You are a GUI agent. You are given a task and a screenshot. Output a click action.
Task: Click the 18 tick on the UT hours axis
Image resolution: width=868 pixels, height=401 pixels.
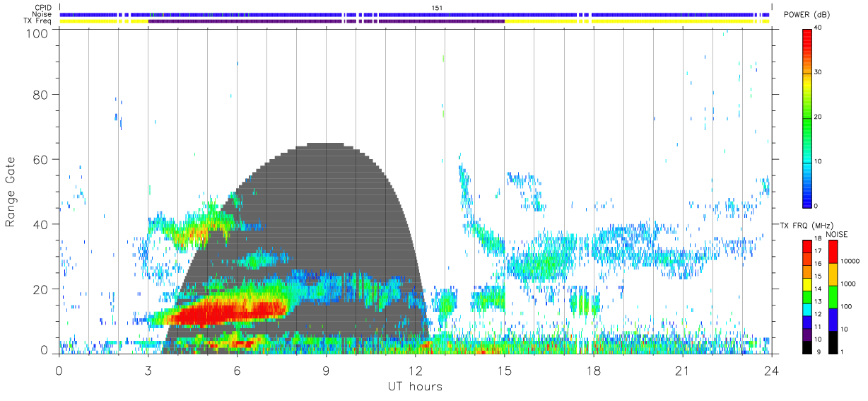coord(594,370)
